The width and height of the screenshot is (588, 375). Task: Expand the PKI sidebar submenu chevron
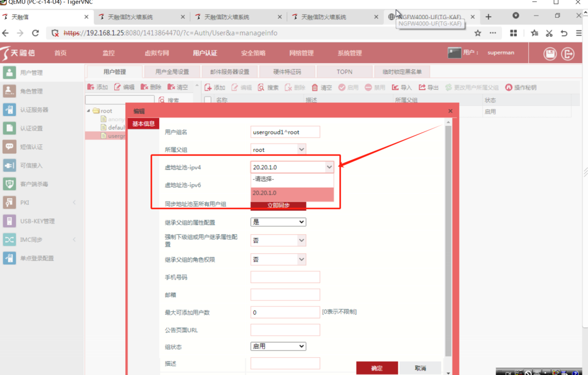click(x=74, y=203)
